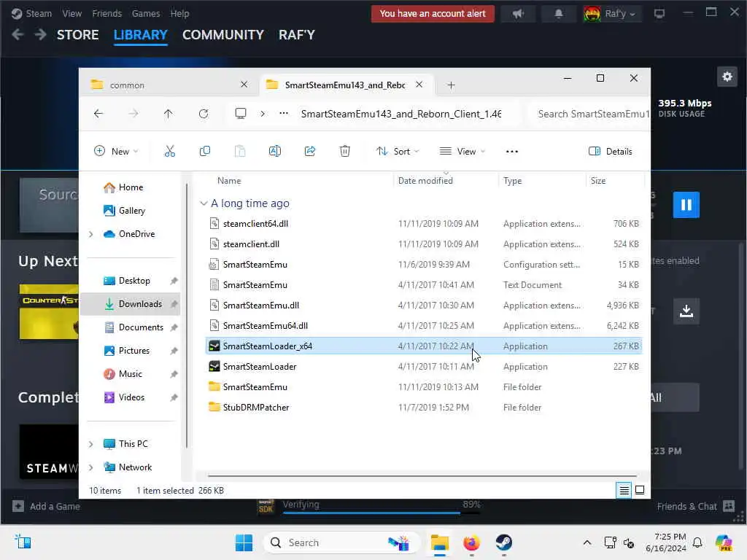
Task: Open the View dropdown
Action: click(x=462, y=152)
